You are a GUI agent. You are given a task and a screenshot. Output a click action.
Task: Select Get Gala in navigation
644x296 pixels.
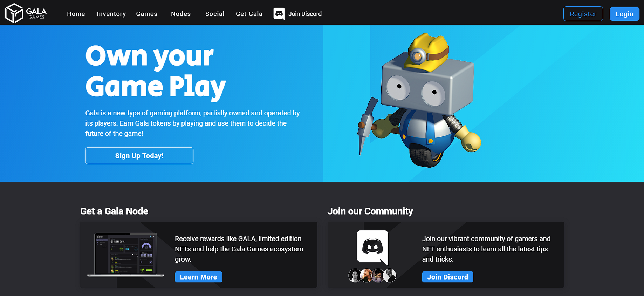pyautogui.click(x=249, y=14)
